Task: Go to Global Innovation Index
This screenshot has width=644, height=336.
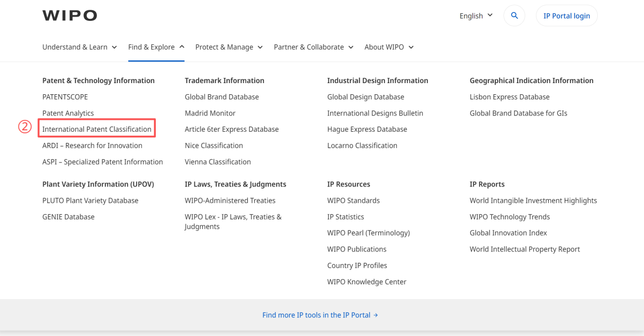Action: click(508, 233)
